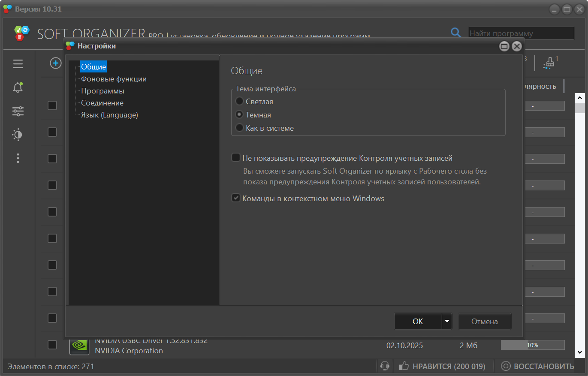Click the headset support icon in status bar
Viewport: 588px width, 376px height.
(x=385, y=366)
